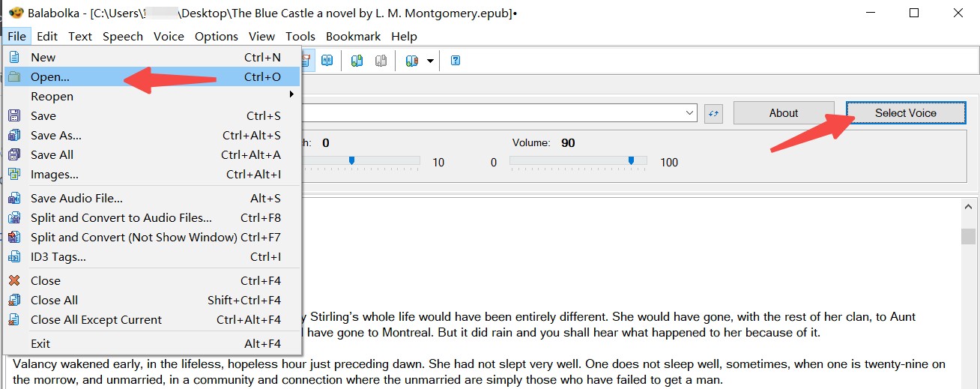
Task: Open the Images... menu entry
Action: (152, 174)
